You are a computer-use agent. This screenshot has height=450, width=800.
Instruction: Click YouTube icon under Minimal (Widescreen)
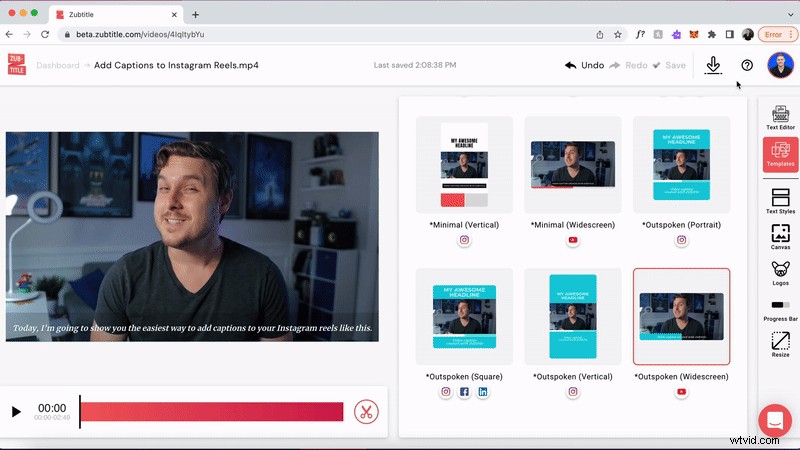(x=573, y=240)
